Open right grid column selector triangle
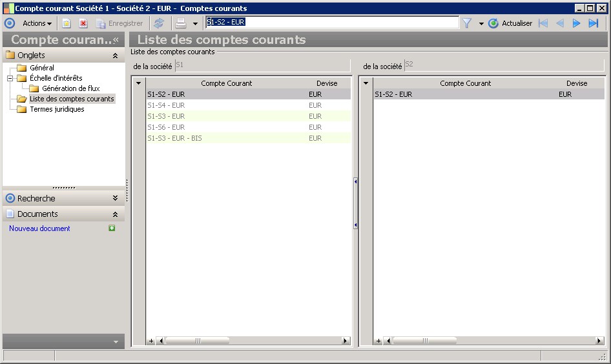The width and height of the screenshot is (611, 364). [x=366, y=83]
